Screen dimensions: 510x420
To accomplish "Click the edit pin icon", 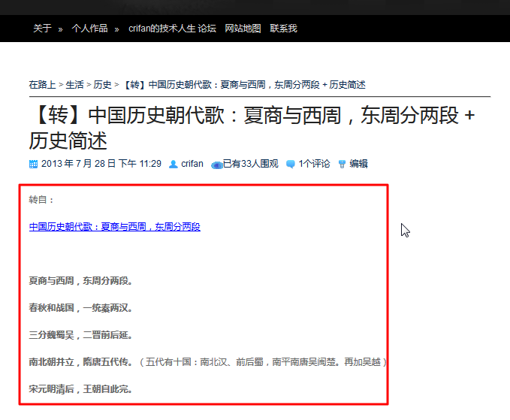I will point(342,165).
